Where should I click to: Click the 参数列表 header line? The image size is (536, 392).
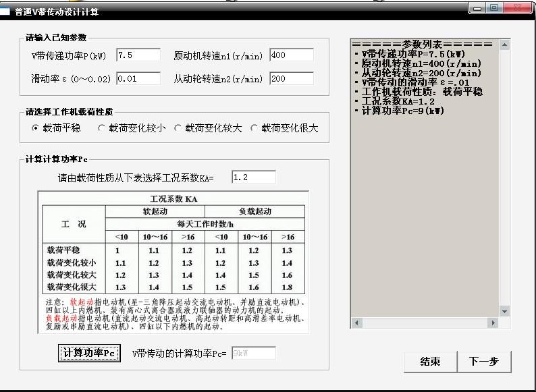pyautogui.click(x=422, y=45)
